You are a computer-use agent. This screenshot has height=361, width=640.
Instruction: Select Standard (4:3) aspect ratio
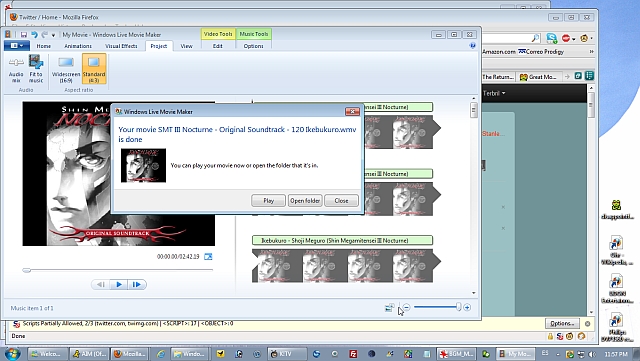pos(94,69)
